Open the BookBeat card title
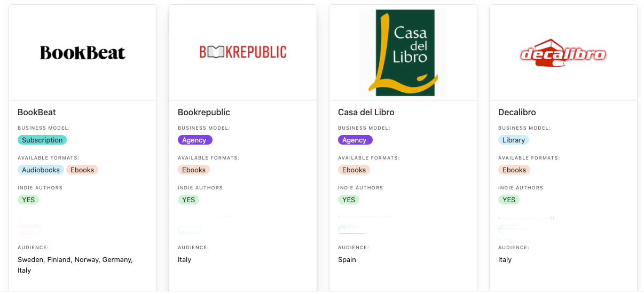Screen dimensions: 644x294 pyautogui.click(x=37, y=112)
